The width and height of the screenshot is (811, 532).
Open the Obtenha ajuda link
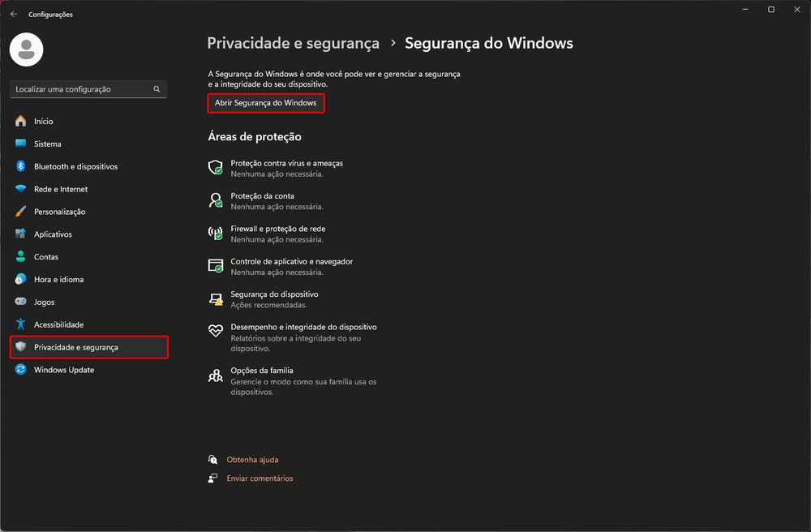coord(252,460)
